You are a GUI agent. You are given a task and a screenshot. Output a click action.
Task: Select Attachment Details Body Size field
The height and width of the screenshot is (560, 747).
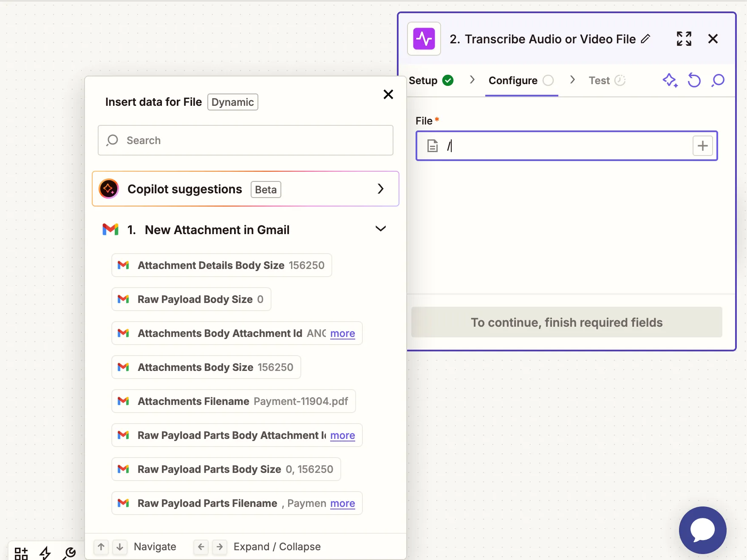221,265
